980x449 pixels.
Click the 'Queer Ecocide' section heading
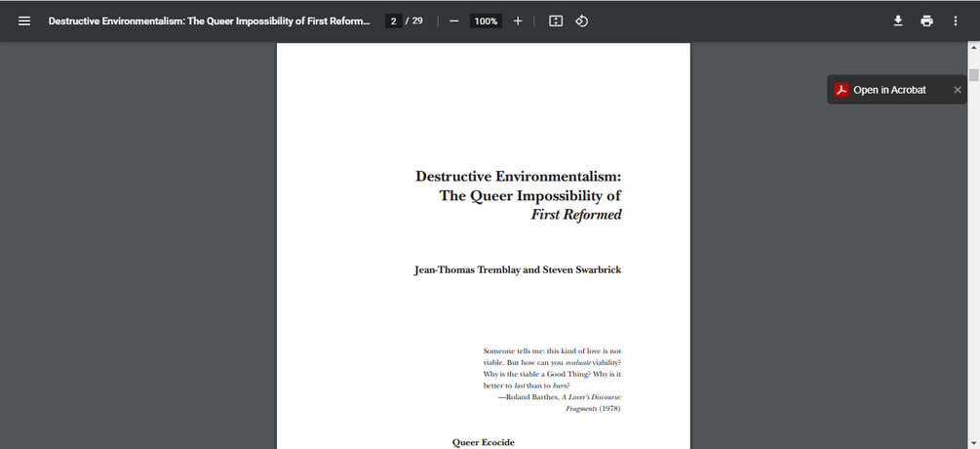(483, 443)
